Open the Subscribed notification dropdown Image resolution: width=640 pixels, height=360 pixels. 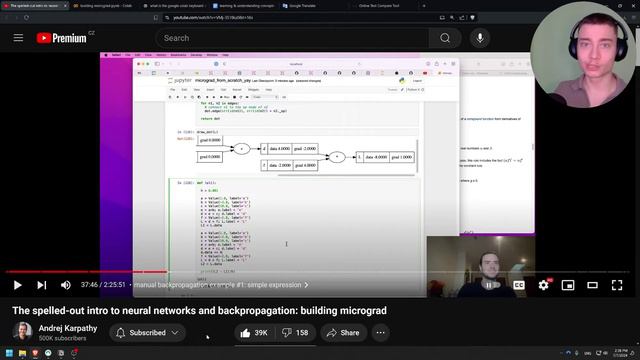(147, 333)
